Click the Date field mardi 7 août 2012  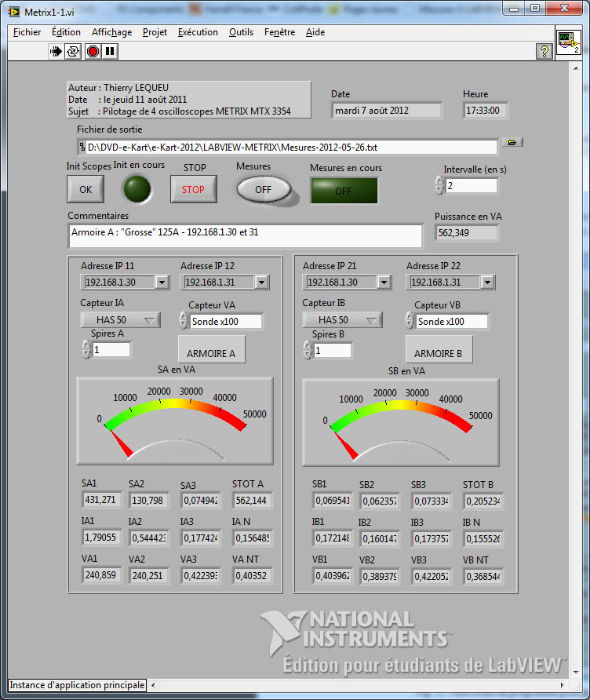[387, 111]
